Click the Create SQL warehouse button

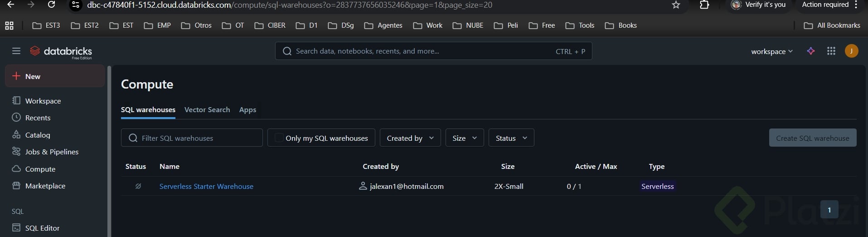pos(812,138)
